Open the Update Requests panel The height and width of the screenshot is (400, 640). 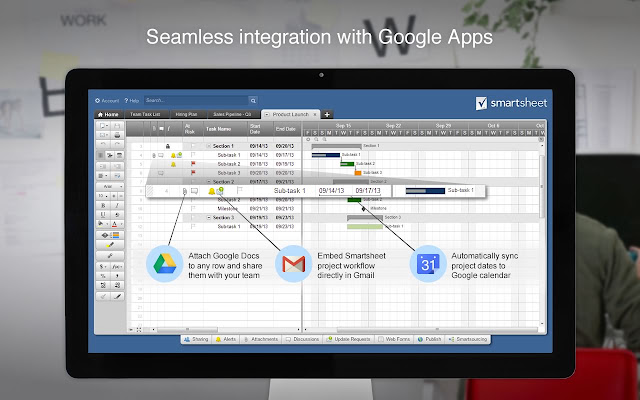[348, 340]
